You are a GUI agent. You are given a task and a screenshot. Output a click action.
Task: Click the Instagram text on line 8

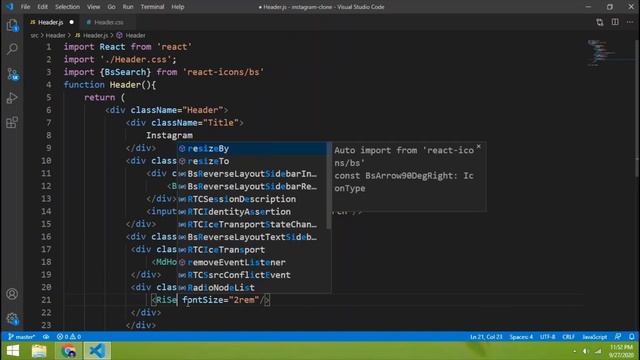(x=169, y=136)
